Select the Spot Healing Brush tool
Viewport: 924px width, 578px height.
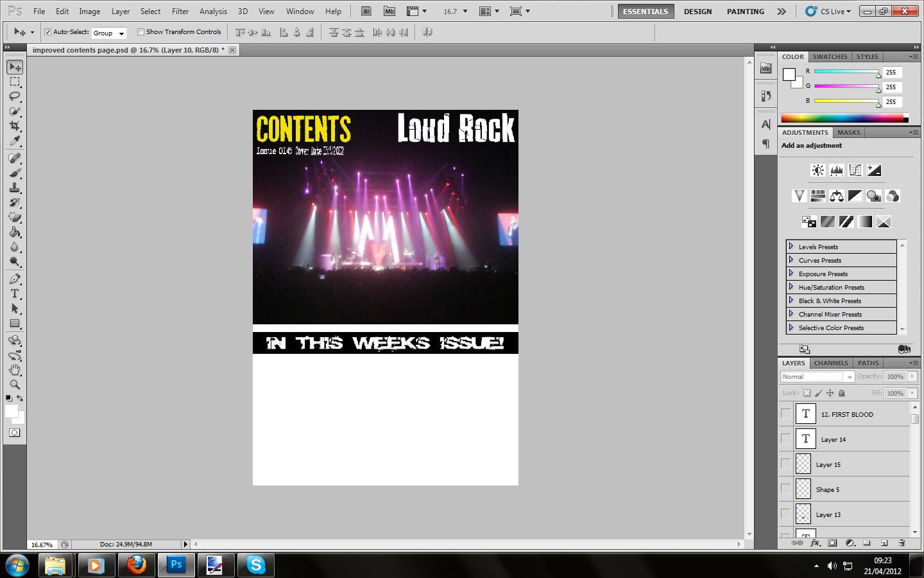pyautogui.click(x=15, y=159)
